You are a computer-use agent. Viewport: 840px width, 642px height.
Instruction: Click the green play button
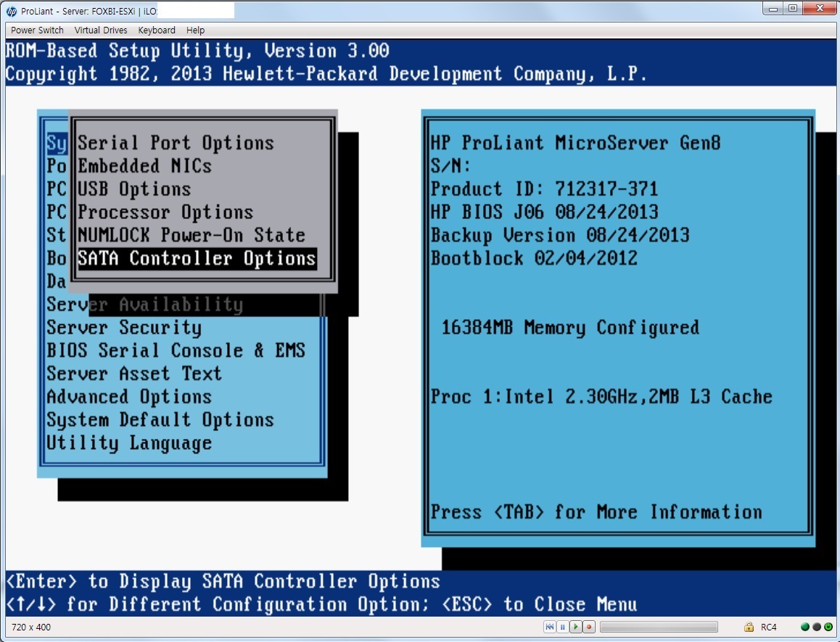click(576, 627)
